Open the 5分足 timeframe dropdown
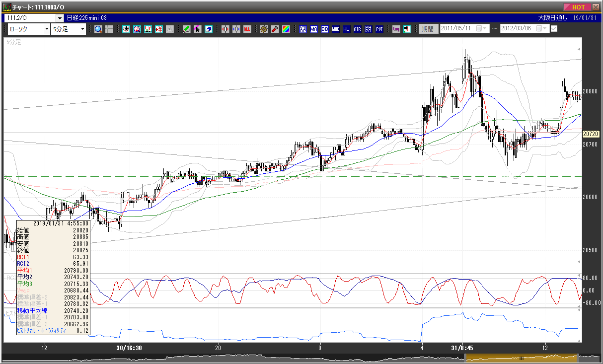This screenshot has width=603, height=364. tap(69, 29)
